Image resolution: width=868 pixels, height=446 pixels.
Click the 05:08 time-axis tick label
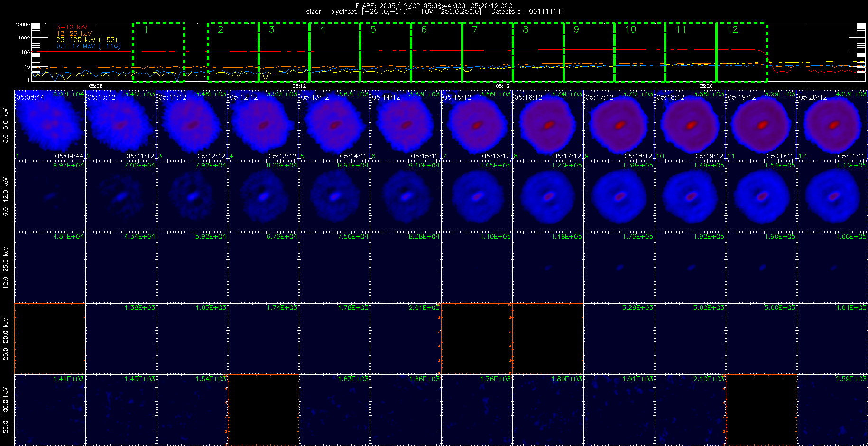click(x=96, y=86)
